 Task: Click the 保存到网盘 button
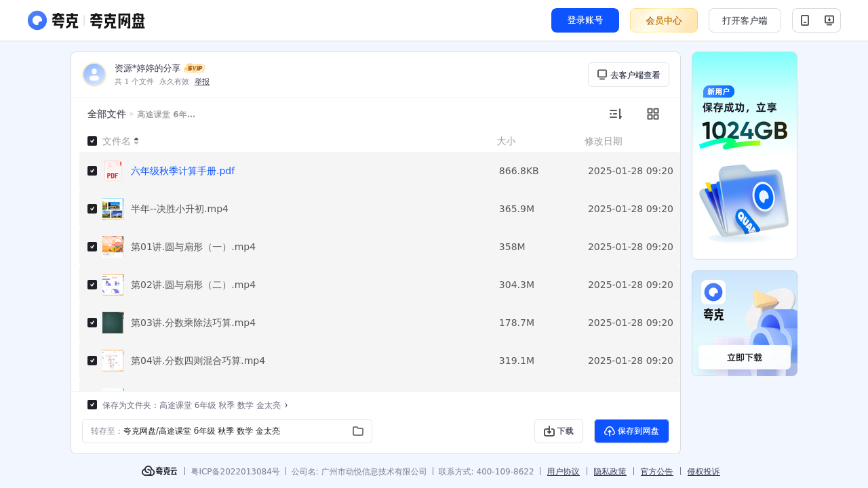pyautogui.click(x=631, y=431)
